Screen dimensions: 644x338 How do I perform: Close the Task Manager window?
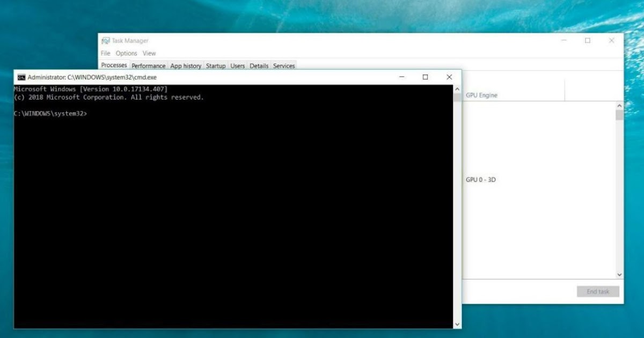point(611,41)
